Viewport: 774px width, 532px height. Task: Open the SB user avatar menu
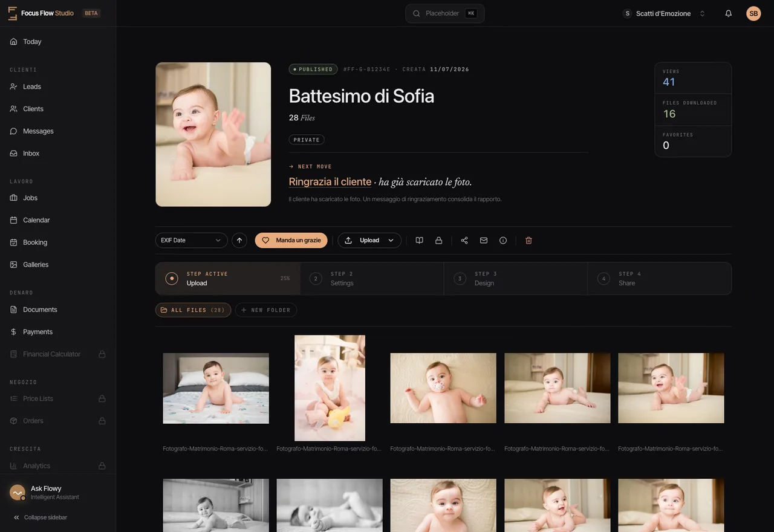(753, 13)
